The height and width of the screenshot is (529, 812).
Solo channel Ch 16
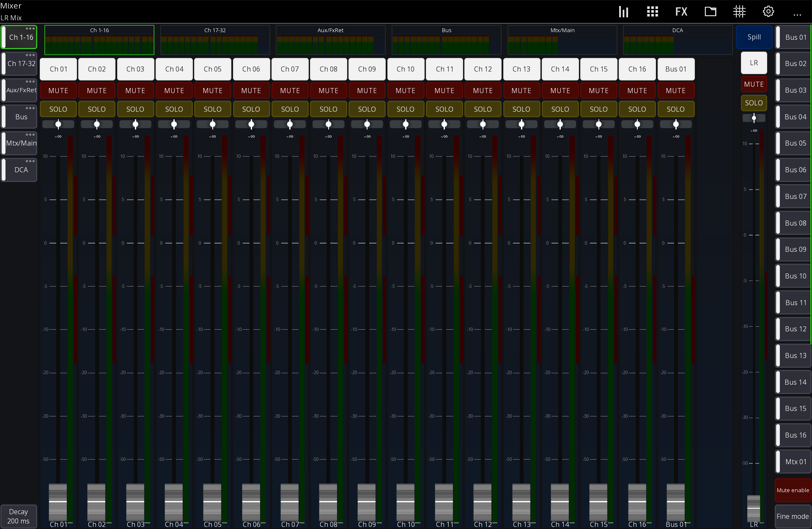click(637, 109)
